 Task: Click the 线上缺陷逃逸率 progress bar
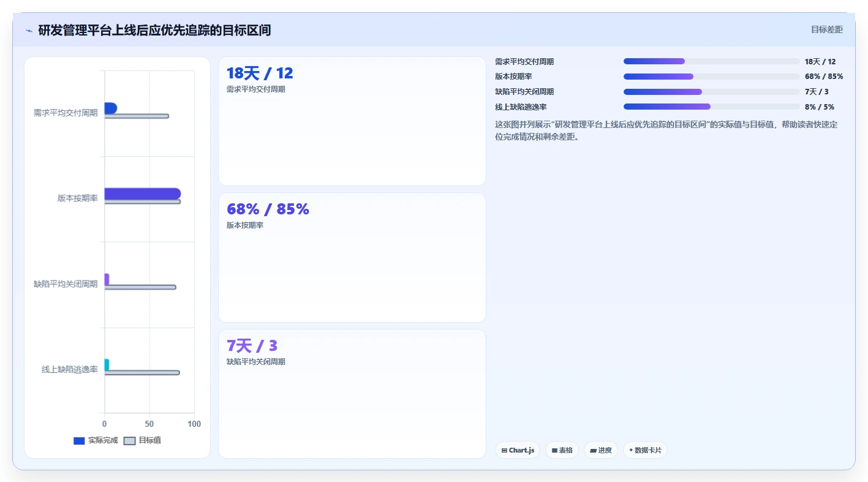712,107
